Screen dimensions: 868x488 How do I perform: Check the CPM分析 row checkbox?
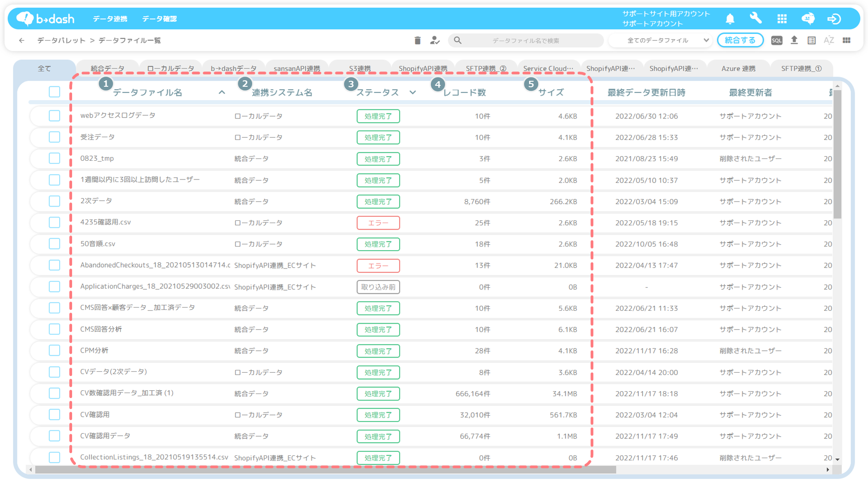point(54,350)
